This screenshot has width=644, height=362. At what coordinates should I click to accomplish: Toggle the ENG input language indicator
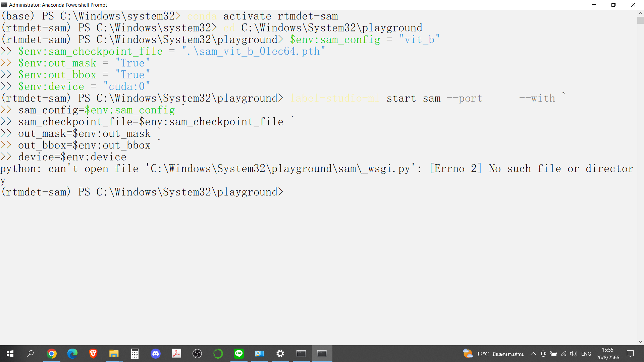point(586,354)
